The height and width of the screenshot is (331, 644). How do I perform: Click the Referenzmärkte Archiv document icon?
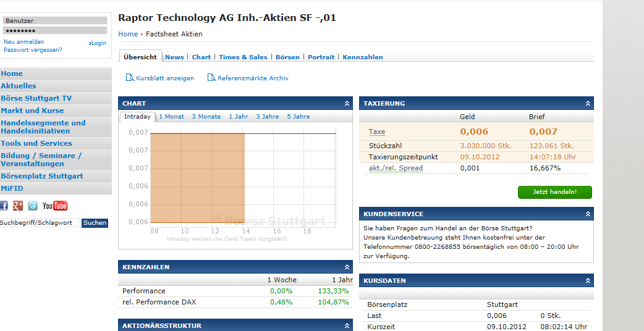[x=211, y=78]
